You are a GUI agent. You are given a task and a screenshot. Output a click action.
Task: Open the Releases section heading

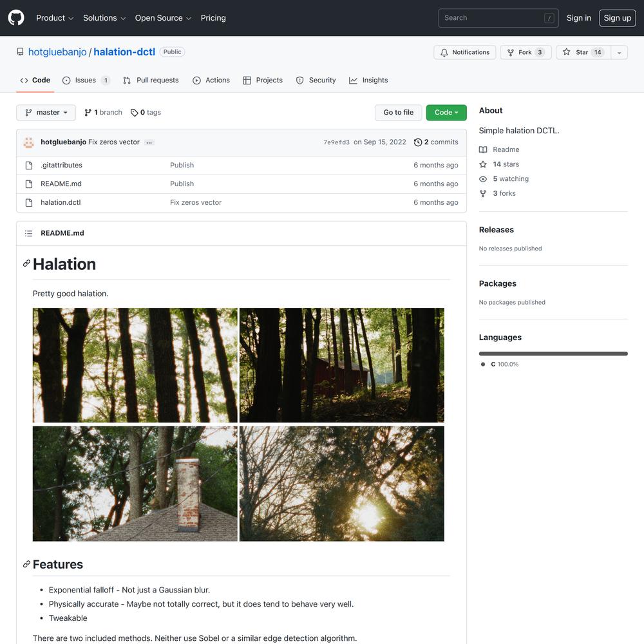(496, 230)
